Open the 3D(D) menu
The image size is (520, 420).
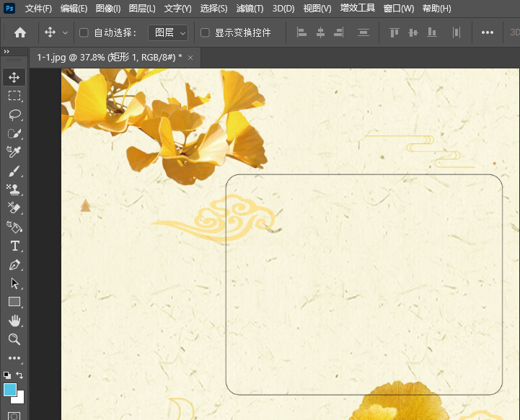coord(283,8)
